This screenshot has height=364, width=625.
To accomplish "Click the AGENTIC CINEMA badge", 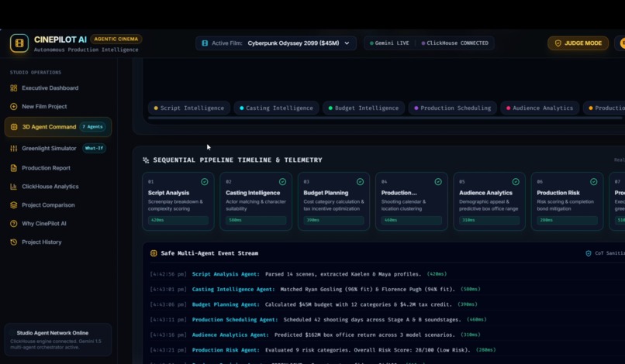I will 116,39.
